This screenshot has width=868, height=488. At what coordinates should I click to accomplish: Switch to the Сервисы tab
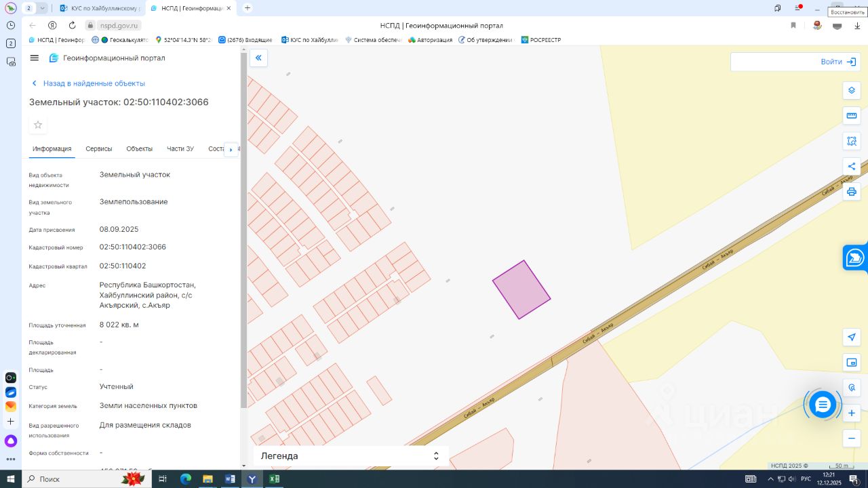coord(99,149)
